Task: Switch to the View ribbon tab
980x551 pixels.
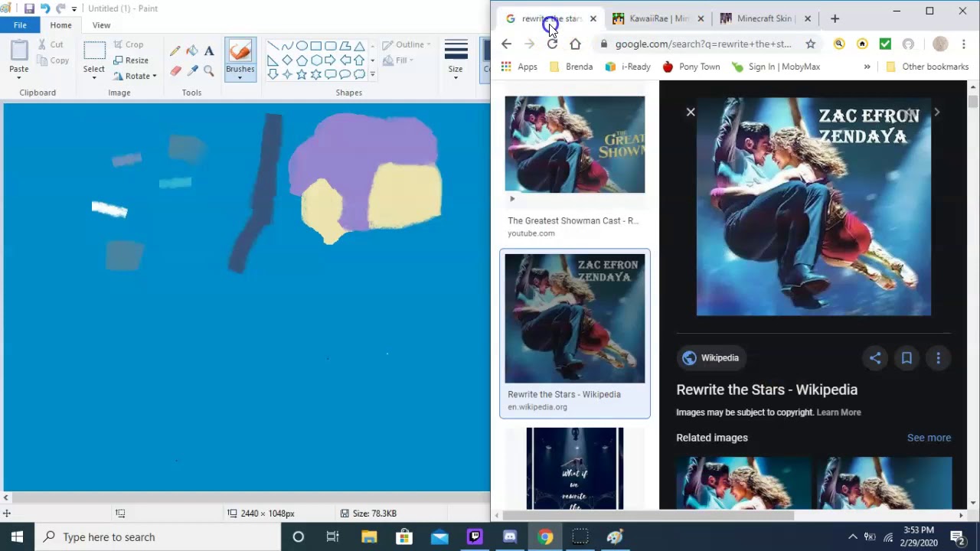Action: click(101, 25)
